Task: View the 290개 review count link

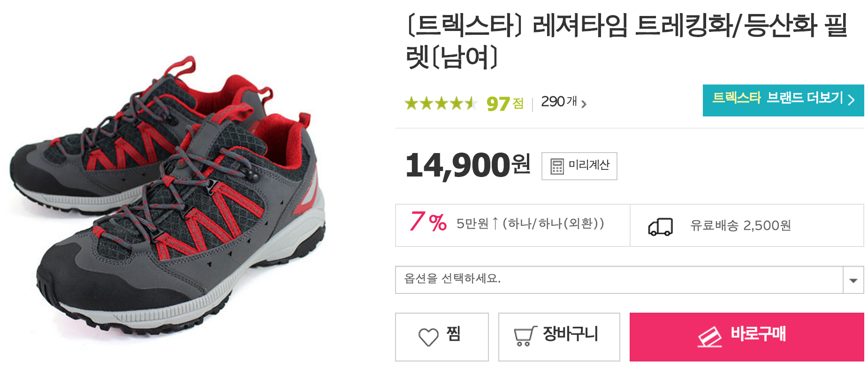Action: pos(558,102)
